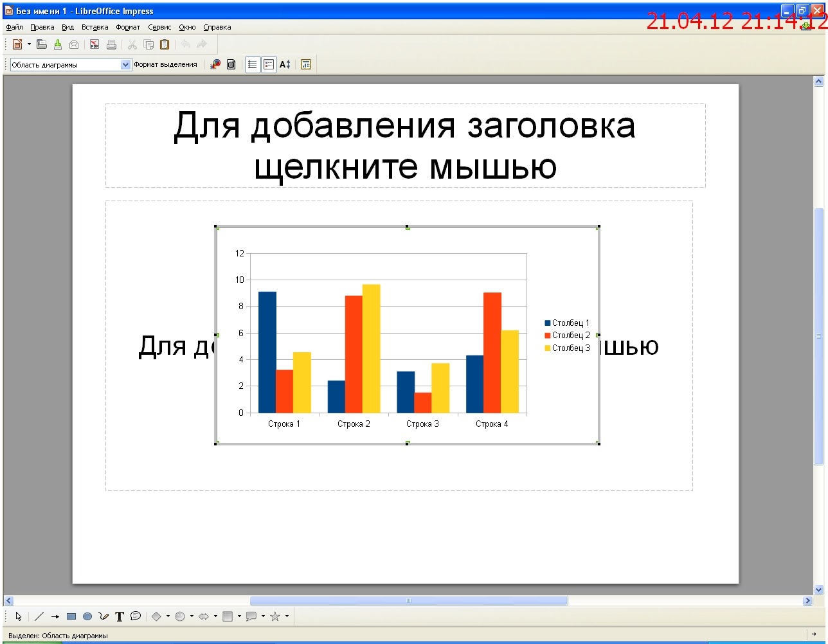Open the Вставка menu

[x=95, y=27]
